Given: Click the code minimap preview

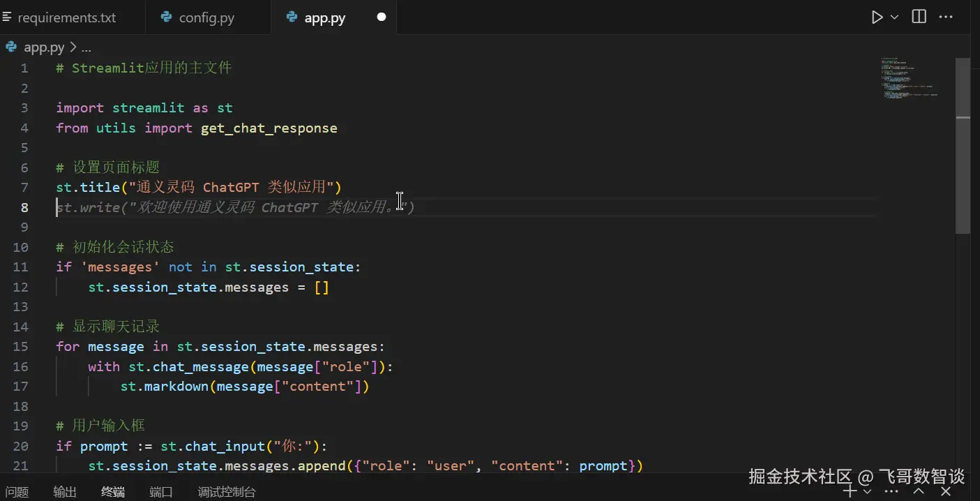Looking at the screenshot, I should 909,77.
